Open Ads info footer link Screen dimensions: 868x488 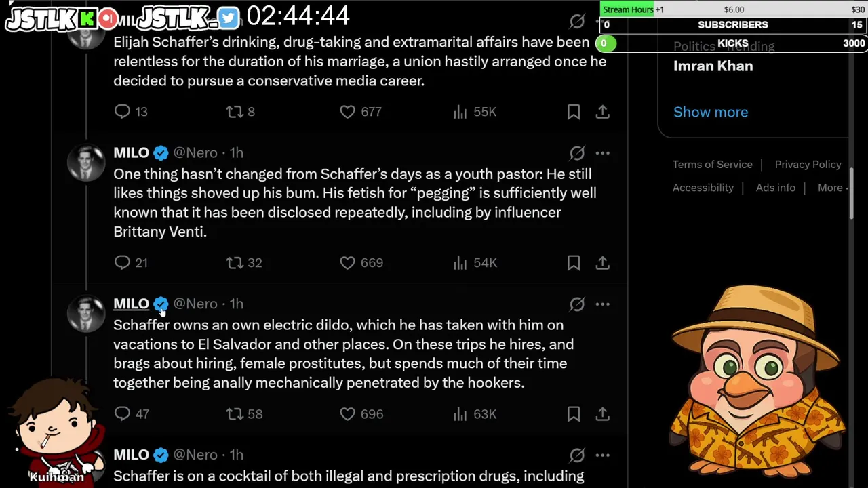775,188
